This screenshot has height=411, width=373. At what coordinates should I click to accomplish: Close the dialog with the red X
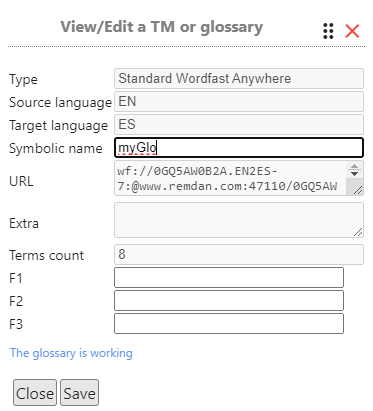[352, 31]
